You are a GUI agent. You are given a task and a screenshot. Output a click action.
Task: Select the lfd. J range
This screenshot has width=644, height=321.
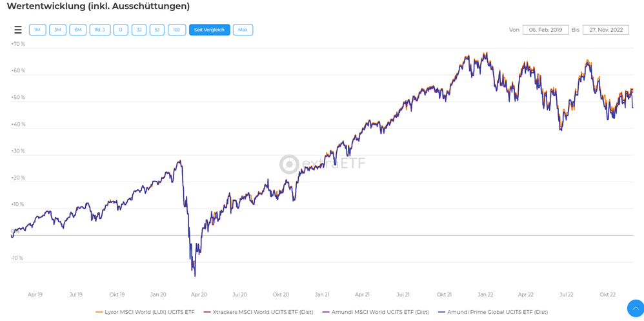[99, 30]
